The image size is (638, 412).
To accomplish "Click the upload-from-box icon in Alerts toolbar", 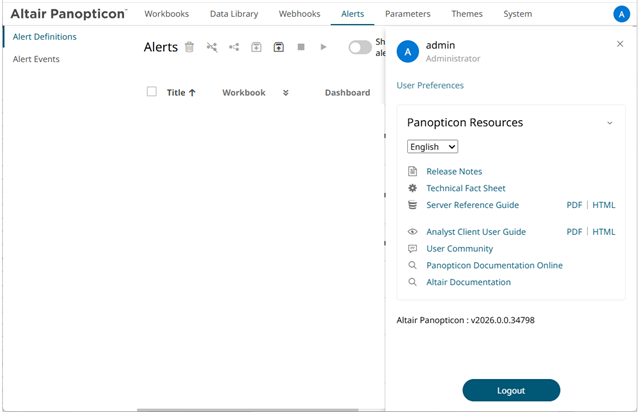I will coord(279,47).
